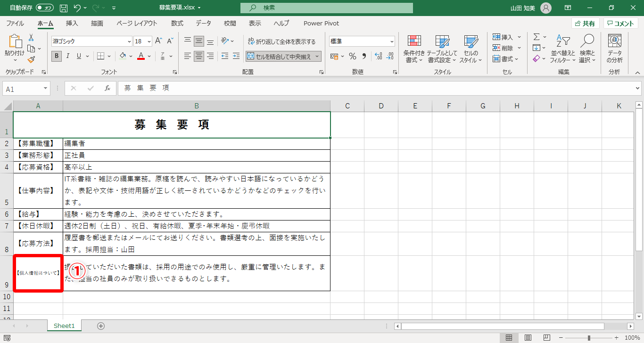Image resolution: width=644 pixels, height=343 pixels.
Task: Click the font color A button
Action: pos(140,56)
